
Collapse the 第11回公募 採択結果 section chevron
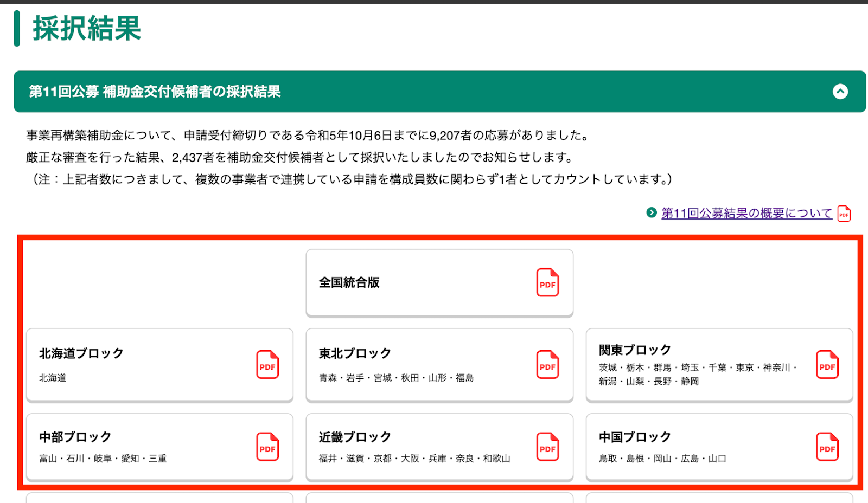click(840, 92)
